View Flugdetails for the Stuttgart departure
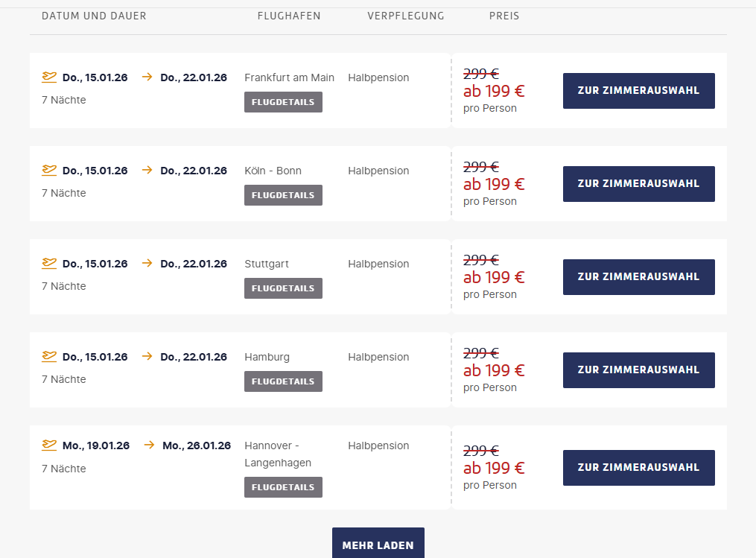Viewport: 756px width, 558px height. pyautogui.click(x=283, y=288)
